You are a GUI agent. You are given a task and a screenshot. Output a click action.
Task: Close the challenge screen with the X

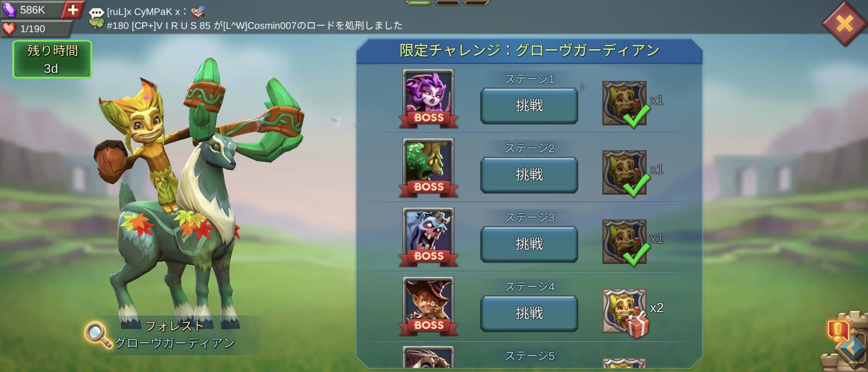point(844,23)
